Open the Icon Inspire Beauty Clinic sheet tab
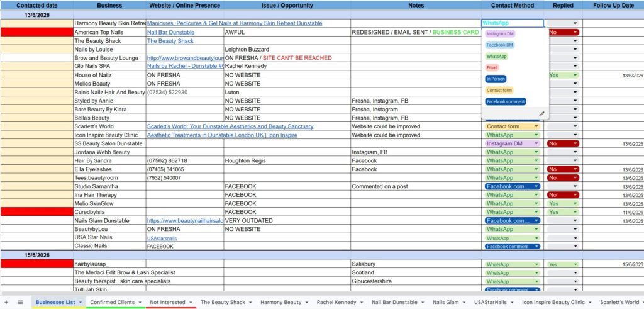Viewport: 644px width, 309px height. click(x=553, y=302)
